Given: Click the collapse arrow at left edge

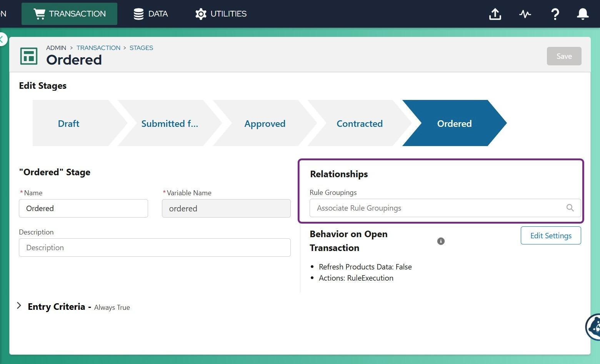Looking at the screenshot, I should 2,39.
